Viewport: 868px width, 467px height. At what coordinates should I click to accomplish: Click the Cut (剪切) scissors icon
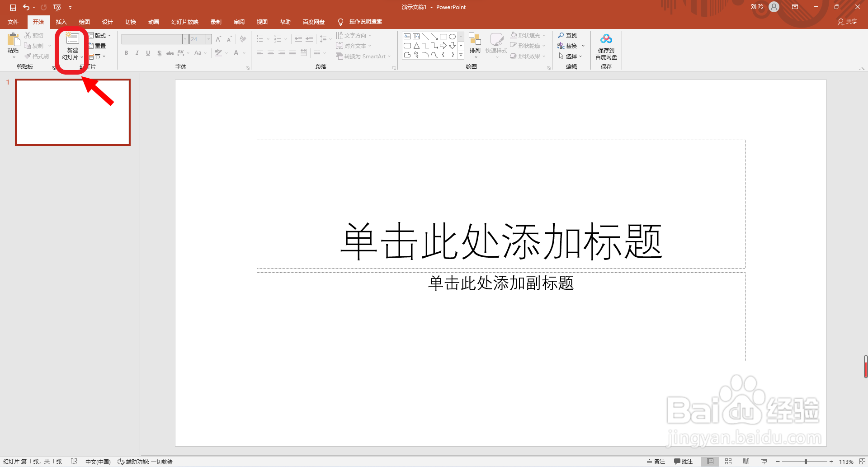click(28, 35)
